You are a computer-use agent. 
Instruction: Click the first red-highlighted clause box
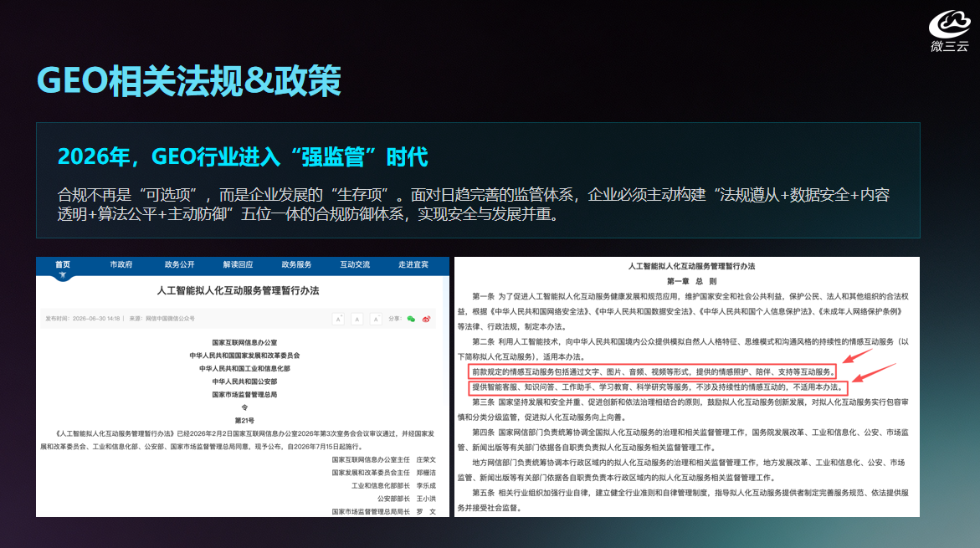652,371
